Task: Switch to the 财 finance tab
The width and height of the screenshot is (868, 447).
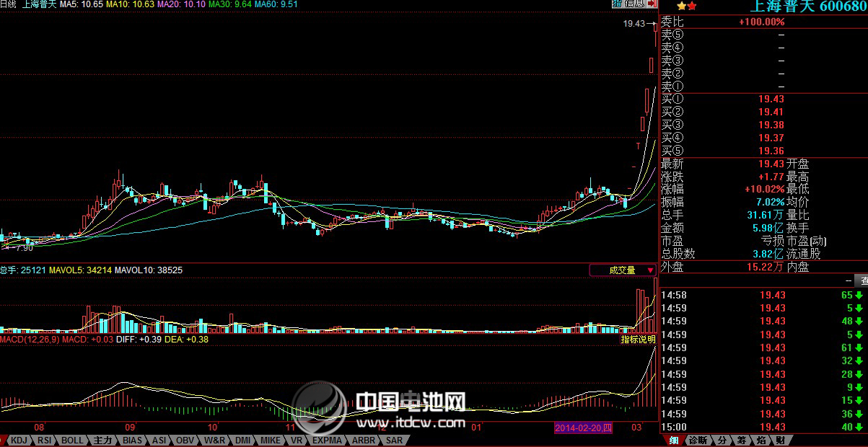Action: pyautogui.click(x=779, y=441)
